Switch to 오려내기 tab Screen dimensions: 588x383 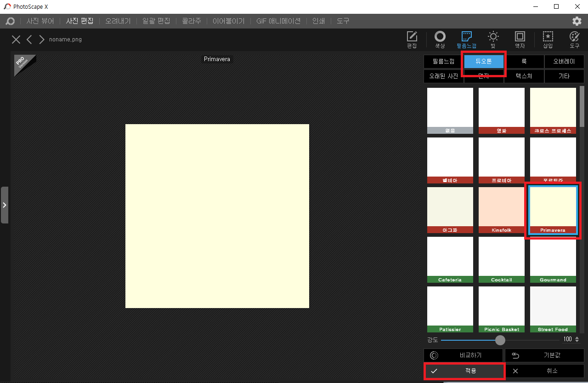(118, 21)
